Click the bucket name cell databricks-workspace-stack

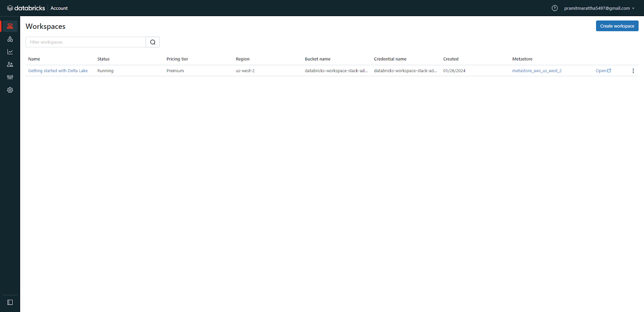click(x=336, y=71)
